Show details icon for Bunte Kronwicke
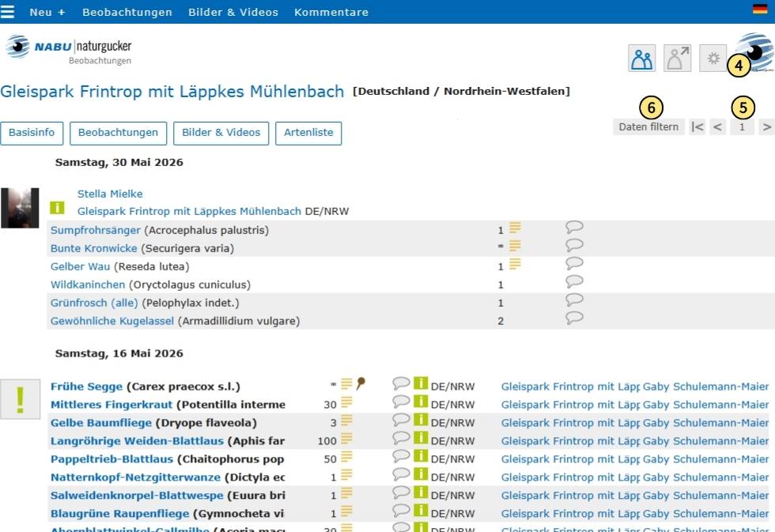The image size is (775, 532). (x=515, y=246)
